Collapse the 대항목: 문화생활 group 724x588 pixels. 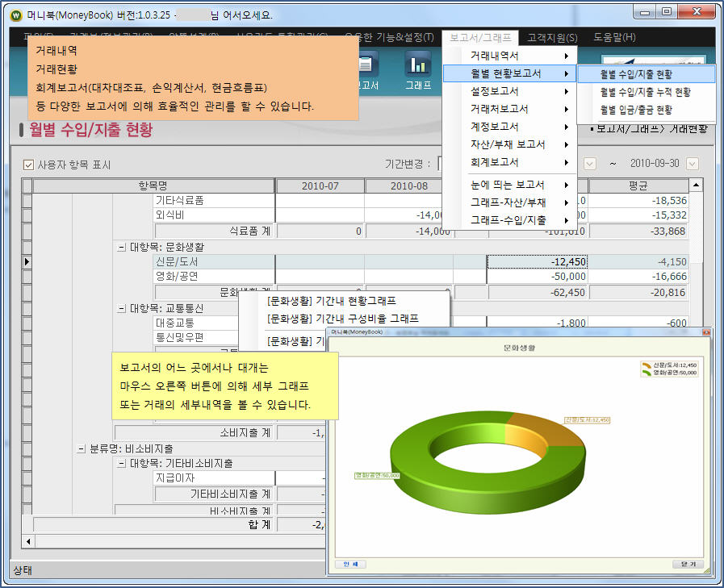122,248
